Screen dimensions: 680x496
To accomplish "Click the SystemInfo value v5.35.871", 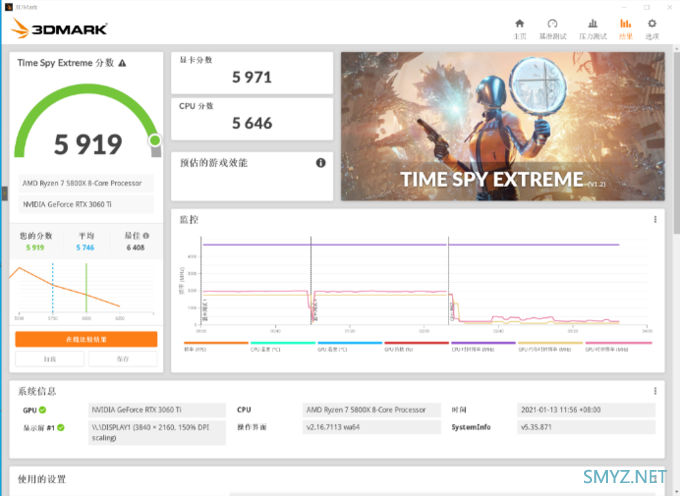I will coord(586,427).
